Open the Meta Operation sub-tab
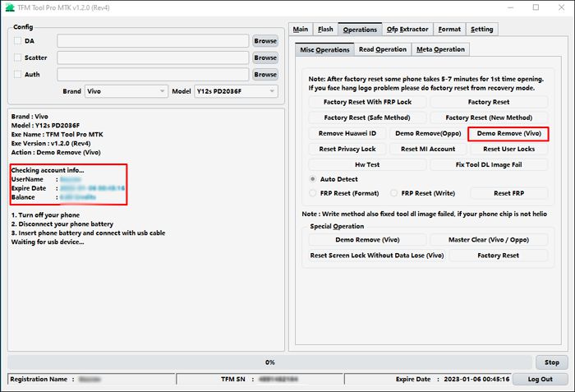The image size is (575, 392). click(440, 49)
